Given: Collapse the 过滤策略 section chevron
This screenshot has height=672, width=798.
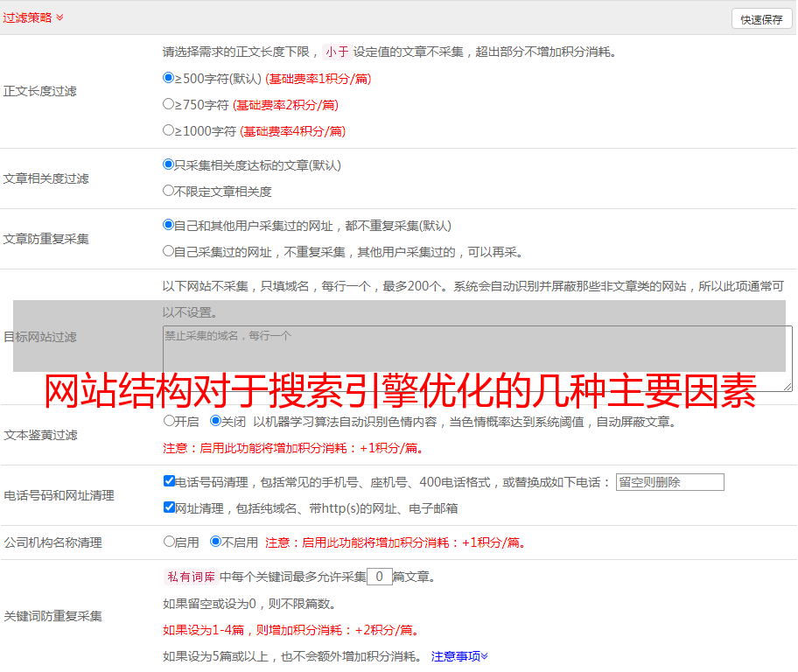Looking at the screenshot, I should [x=59, y=17].
